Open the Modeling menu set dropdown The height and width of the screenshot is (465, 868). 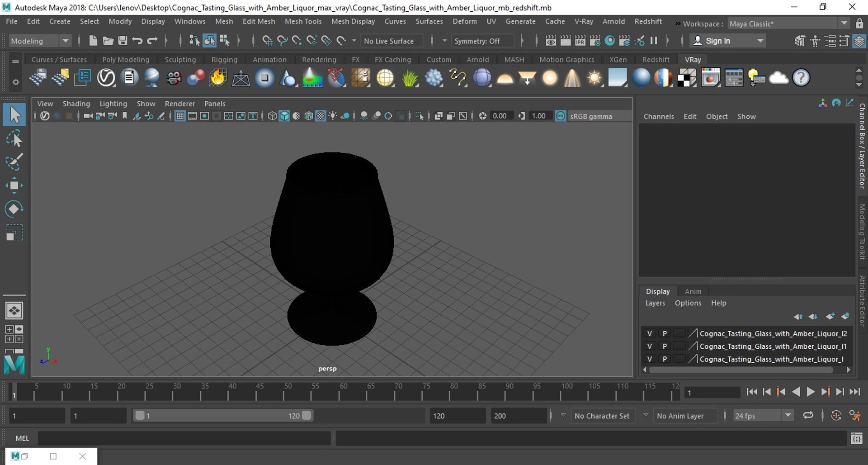click(40, 41)
